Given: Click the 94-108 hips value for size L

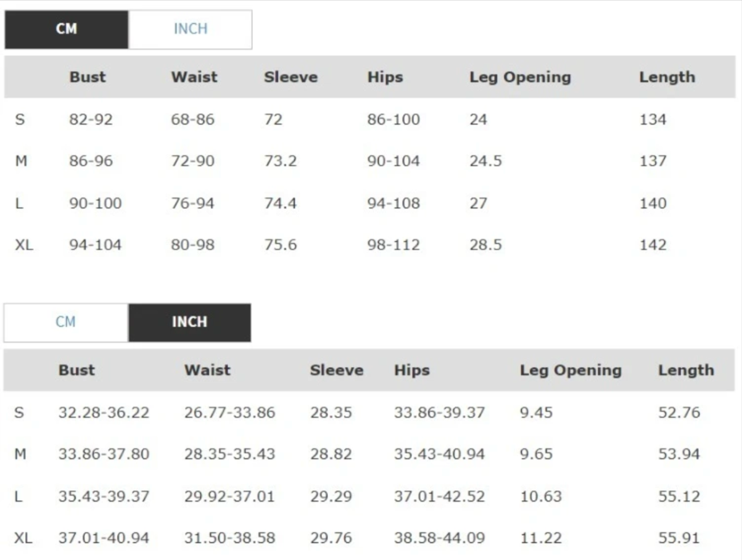Looking at the screenshot, I should [x=394, y=204].
